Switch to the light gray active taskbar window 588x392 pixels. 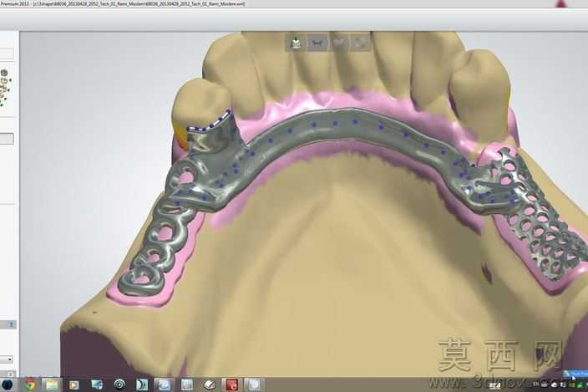pos(254,384)
